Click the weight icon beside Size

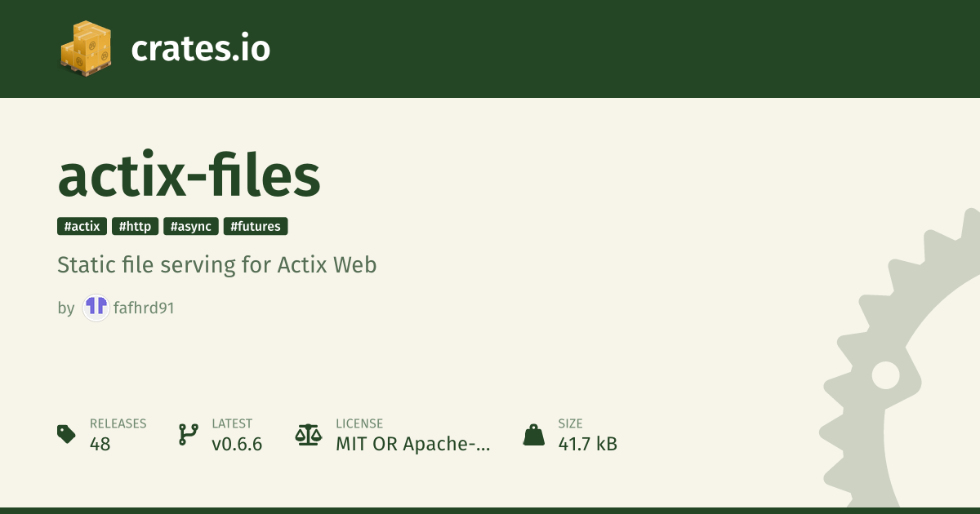point(533,434)
